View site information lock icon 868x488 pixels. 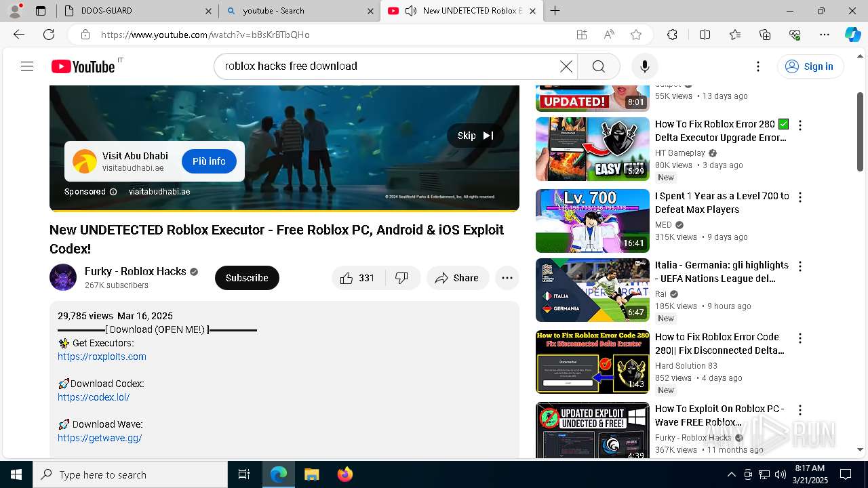(85, 35)
